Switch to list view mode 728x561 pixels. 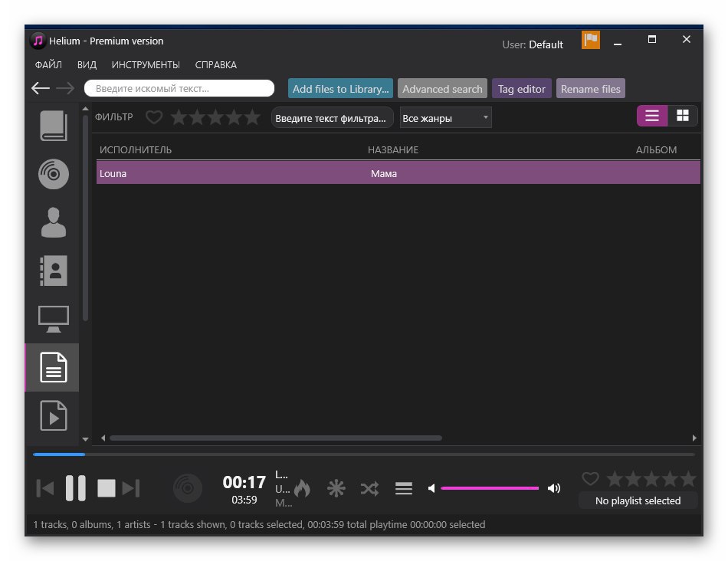point(652,116)
